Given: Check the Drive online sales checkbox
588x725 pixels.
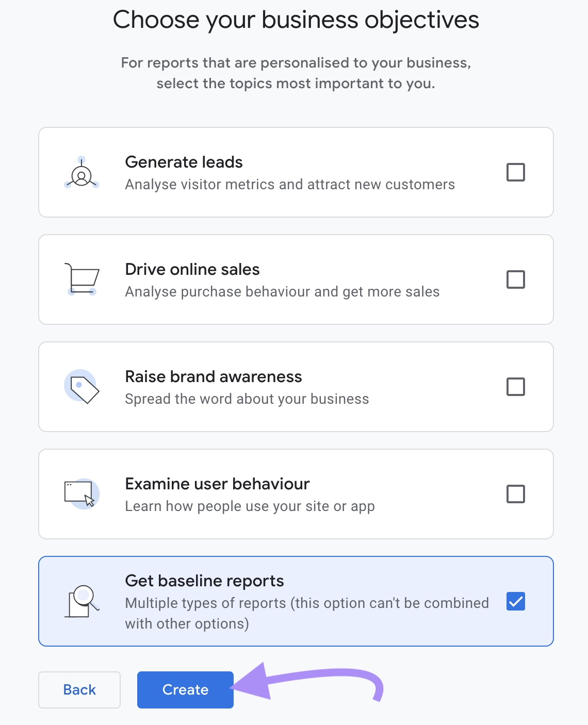Looking at the screenshot, I should [x=516, y=279].
